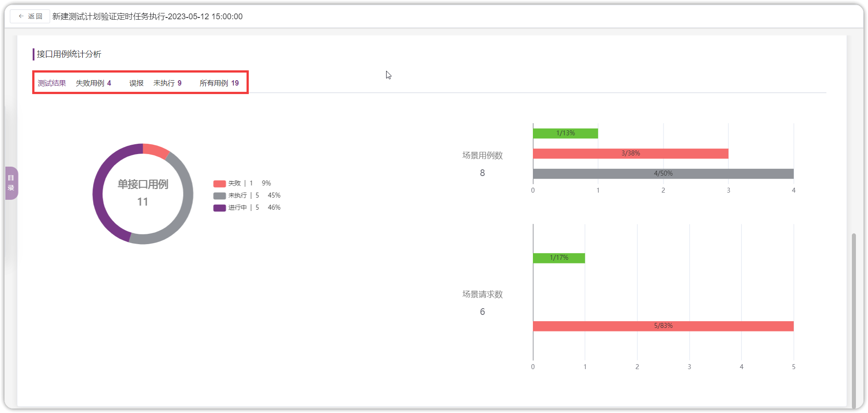The width and height of the screenshot is (868, 413).
Task: Click the 45% legend percentage
Action: point(274,195)
